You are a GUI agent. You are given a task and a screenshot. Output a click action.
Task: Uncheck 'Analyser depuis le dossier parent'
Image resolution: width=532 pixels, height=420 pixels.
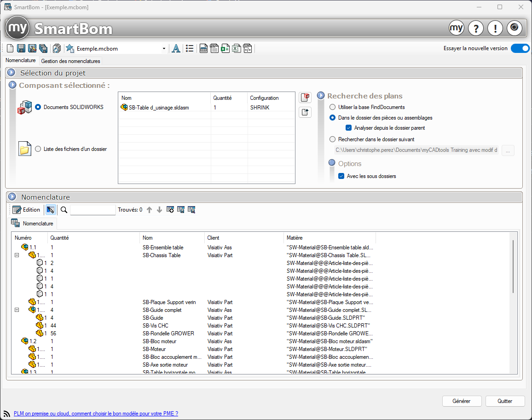coord(349,128)
